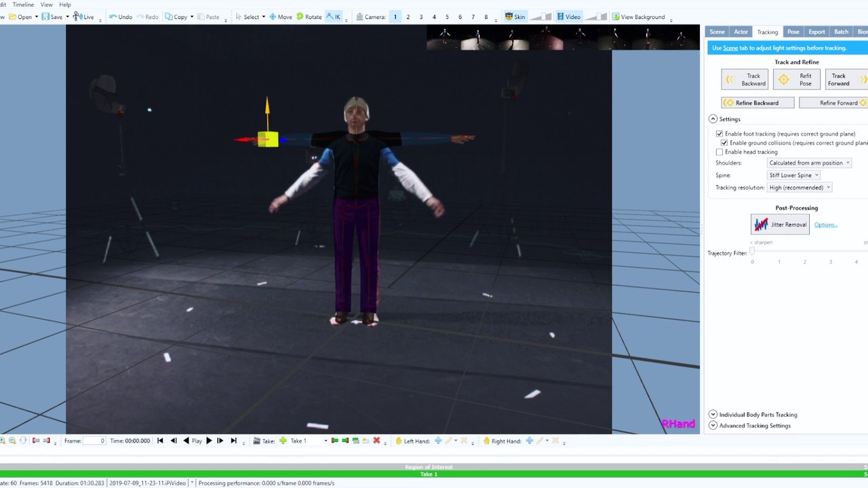The image size is (868, 488).
Task: Switch to Live mode
Action: coord(83,17)
